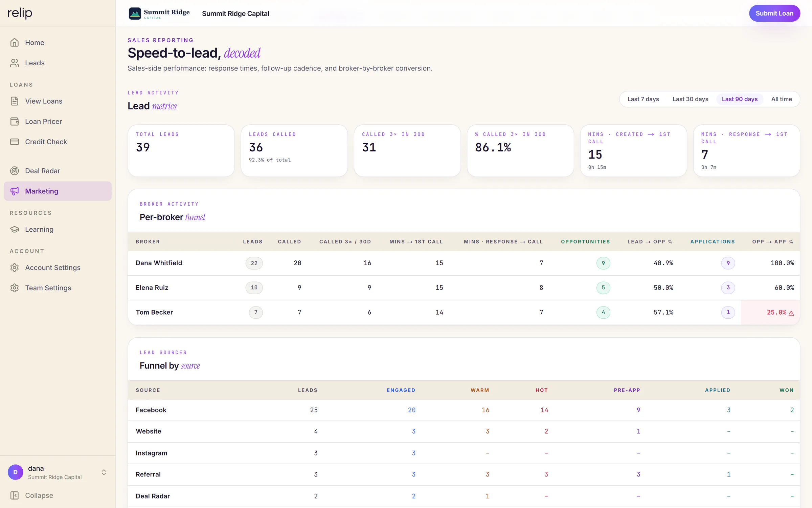Click the Leads Called card

(294, 151)
